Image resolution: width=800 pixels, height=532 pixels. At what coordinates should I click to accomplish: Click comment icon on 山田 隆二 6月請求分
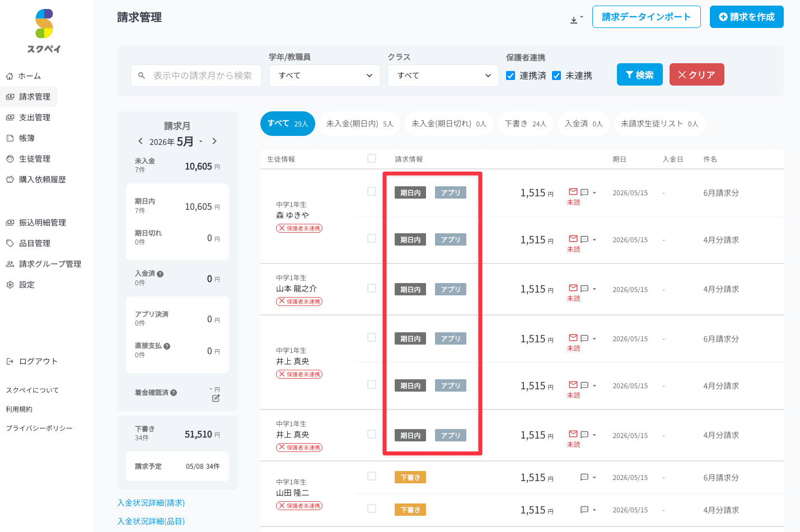click(x=584, y=477)
